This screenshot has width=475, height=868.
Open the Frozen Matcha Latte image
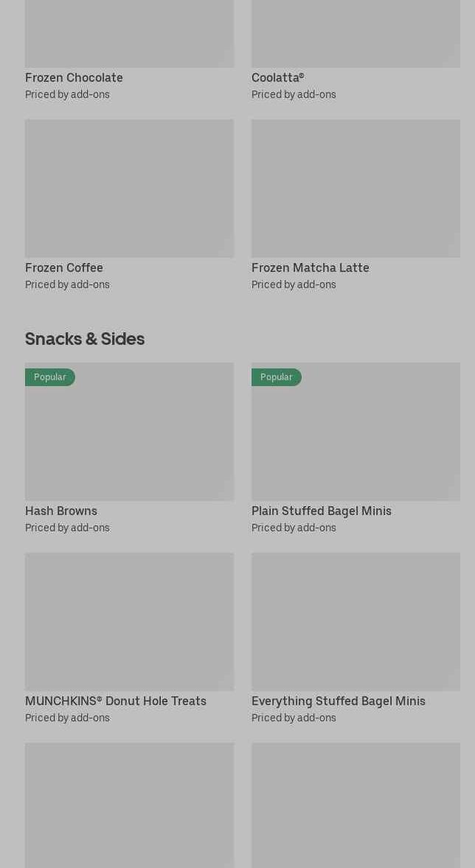tap(356, 189)
